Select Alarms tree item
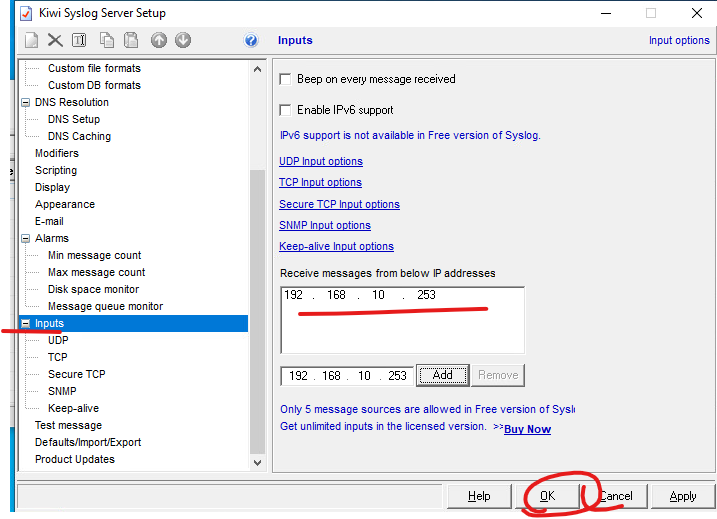This screenshot has height=519, width=717. (52, 238)
